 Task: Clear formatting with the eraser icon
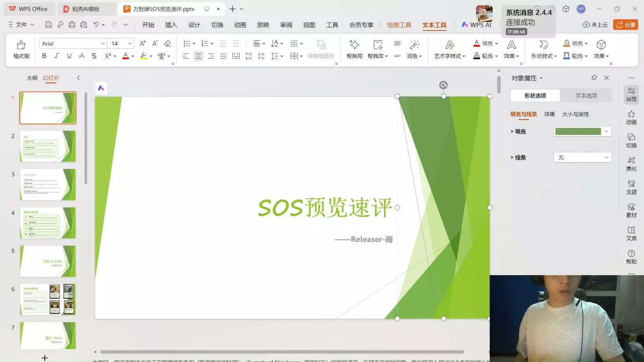click(168, 43)
